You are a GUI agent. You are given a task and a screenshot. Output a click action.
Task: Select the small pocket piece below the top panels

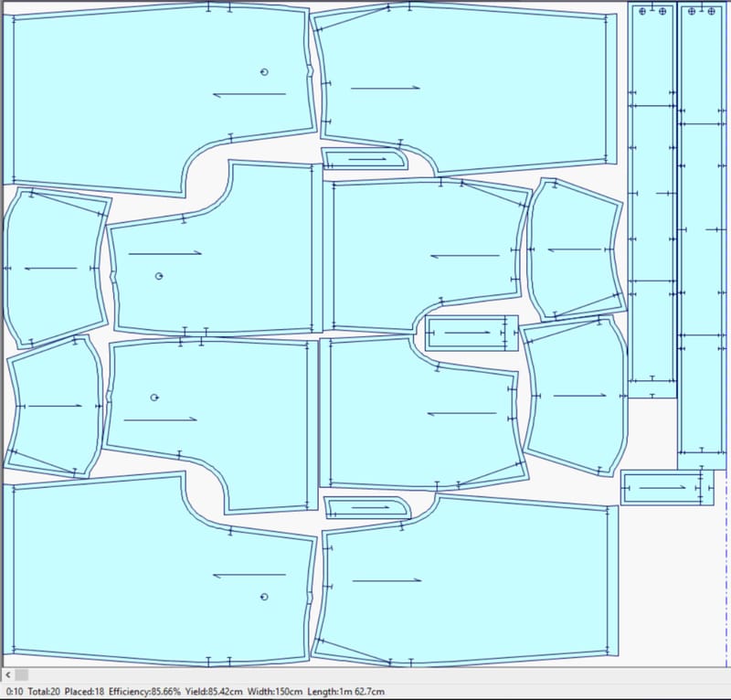coord(365,159)
